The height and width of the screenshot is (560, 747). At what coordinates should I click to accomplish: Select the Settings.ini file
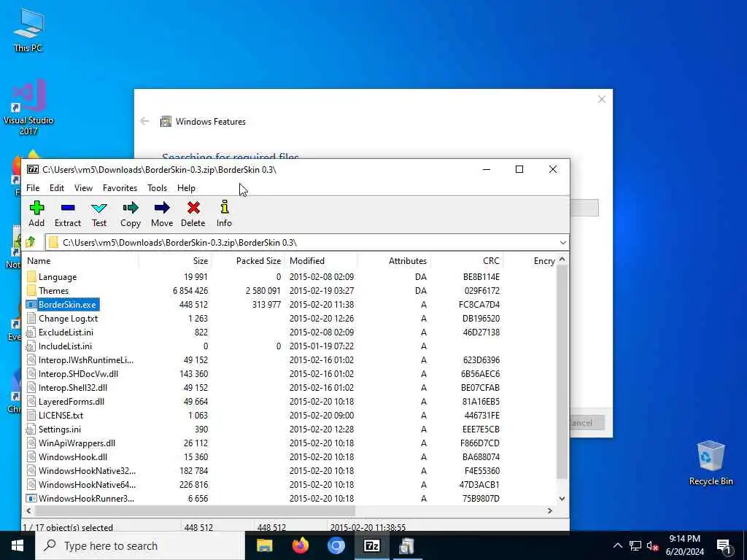tap(60, 429)
